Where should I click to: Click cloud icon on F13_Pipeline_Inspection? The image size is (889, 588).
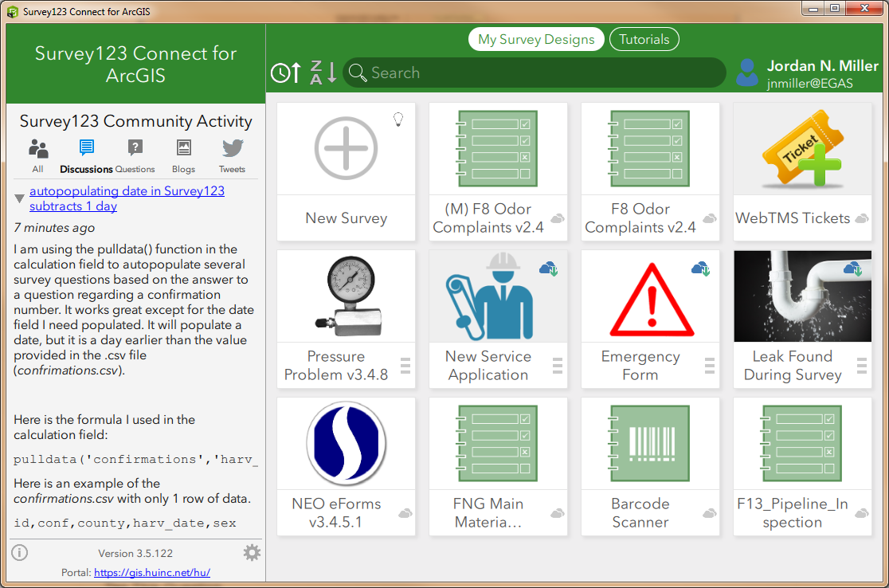tap(862, 513)
